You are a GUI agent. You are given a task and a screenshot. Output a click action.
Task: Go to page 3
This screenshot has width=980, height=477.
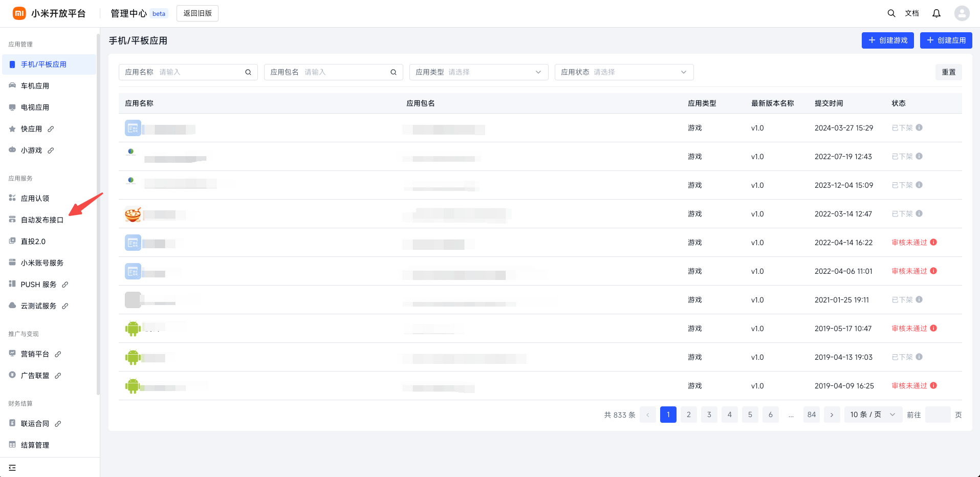click(x=709, y=415)
